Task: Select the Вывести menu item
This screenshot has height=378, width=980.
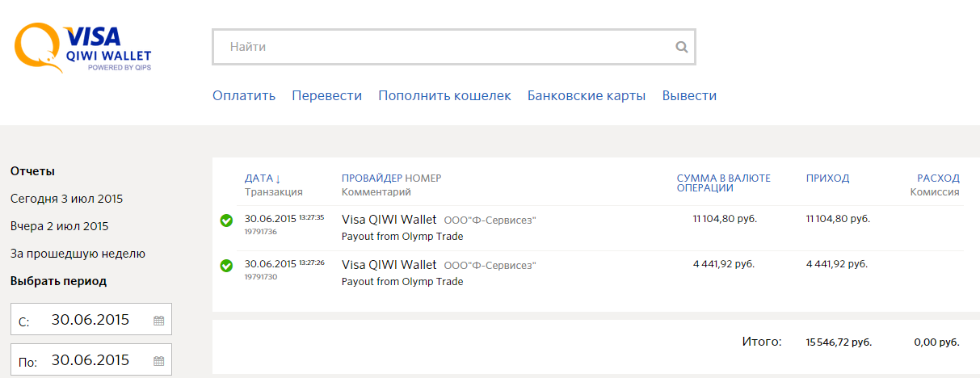Action: click(x=689, y=96)
